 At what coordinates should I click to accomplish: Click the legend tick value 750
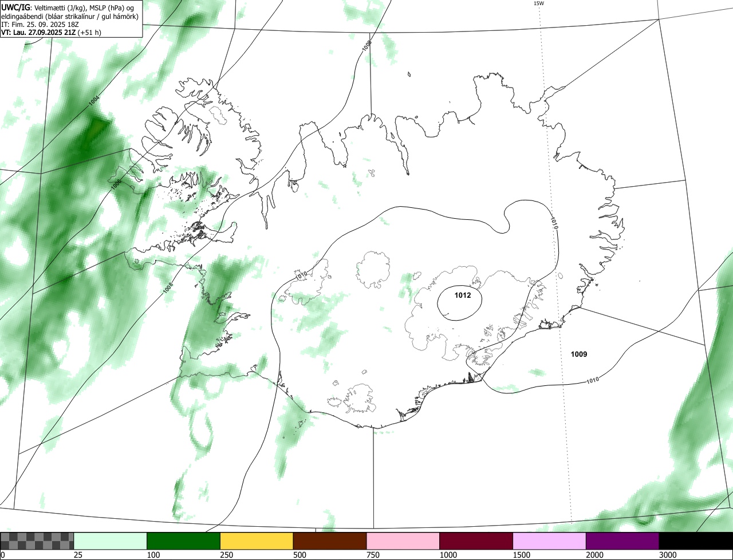click(x=373, y=555)
